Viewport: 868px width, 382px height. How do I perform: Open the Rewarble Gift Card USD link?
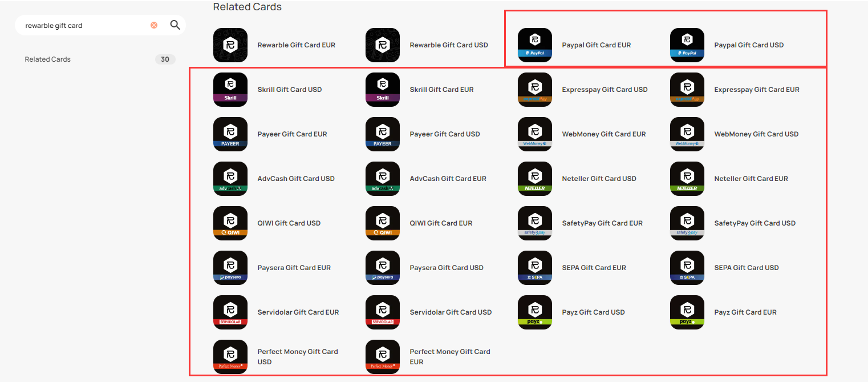tap(449, 45)
